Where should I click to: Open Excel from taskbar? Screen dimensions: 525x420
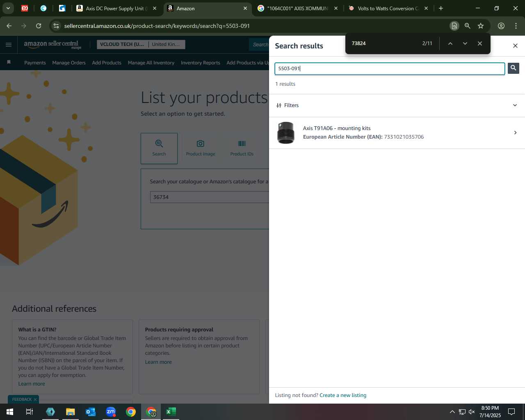pyautogui.click(x=171, y=412)
